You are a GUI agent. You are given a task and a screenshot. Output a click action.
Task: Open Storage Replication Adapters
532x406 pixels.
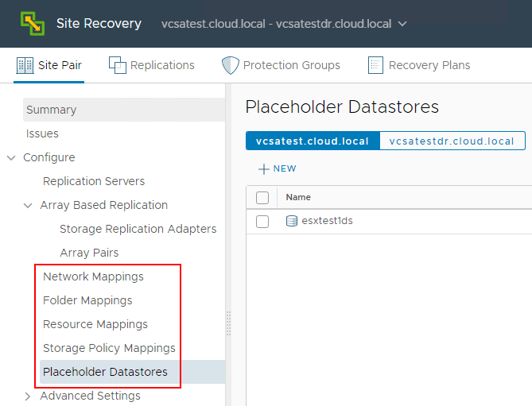[138, 229]
